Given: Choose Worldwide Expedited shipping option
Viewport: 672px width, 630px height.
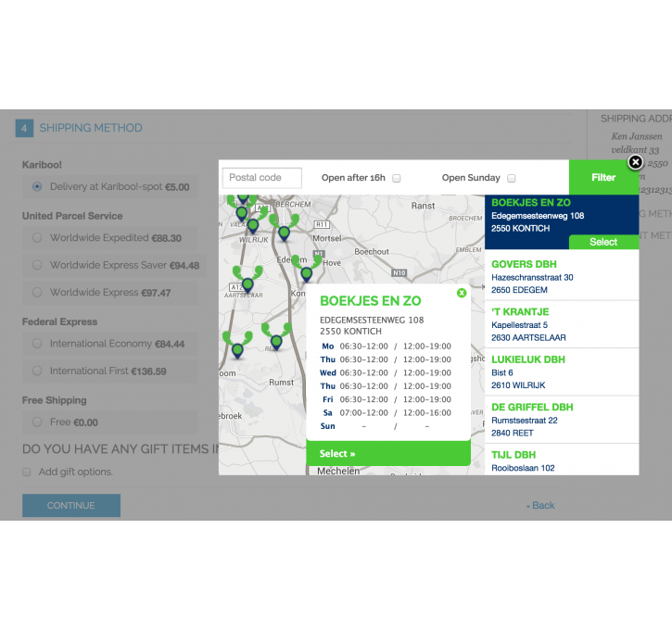Looking at the screenshot, I should [x=37, y=238].
